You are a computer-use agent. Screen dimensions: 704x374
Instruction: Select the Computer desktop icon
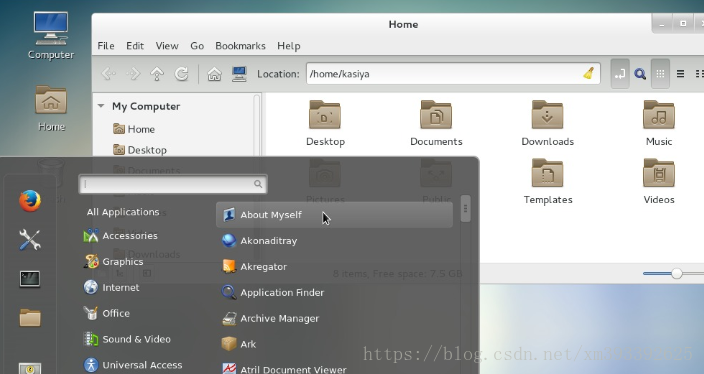(51, 35)
